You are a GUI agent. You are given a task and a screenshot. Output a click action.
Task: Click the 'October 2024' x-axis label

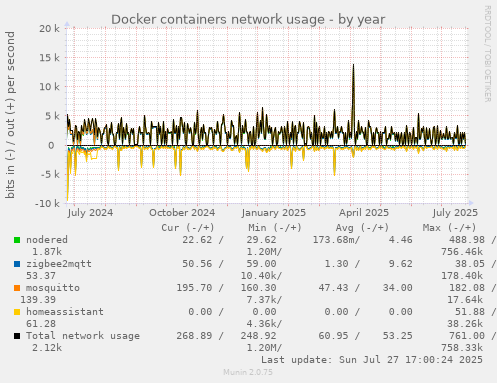182,213
